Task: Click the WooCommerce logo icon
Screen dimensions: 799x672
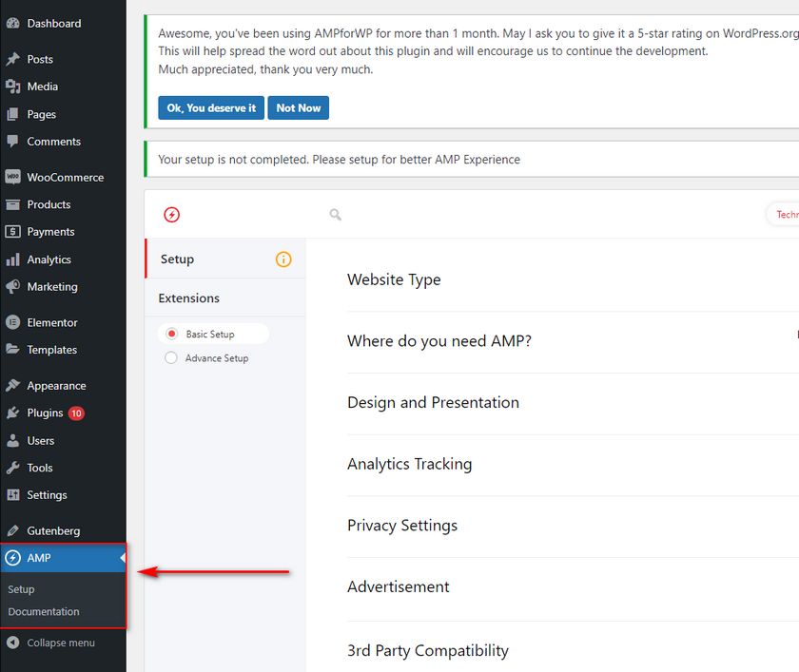Action: point(12,177)
